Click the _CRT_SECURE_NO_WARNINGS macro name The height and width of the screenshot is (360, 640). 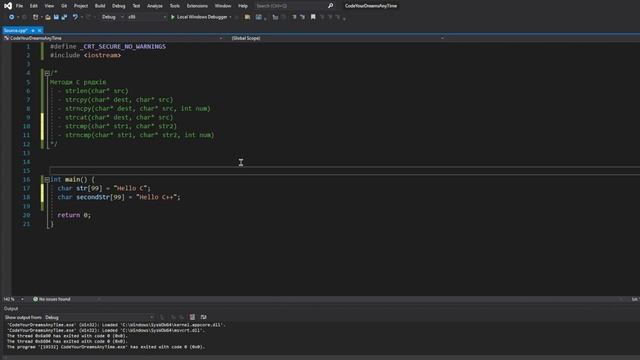tap(123, 47)
